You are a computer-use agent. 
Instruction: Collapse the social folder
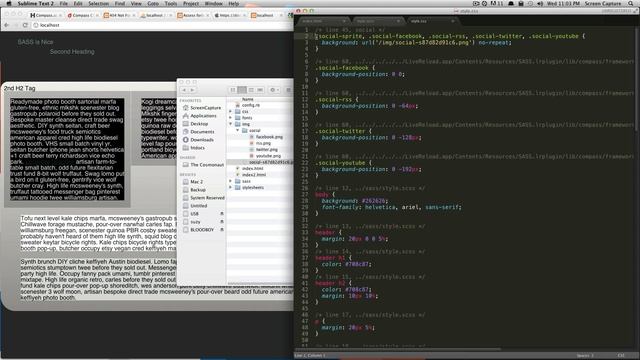pos(238,130)
